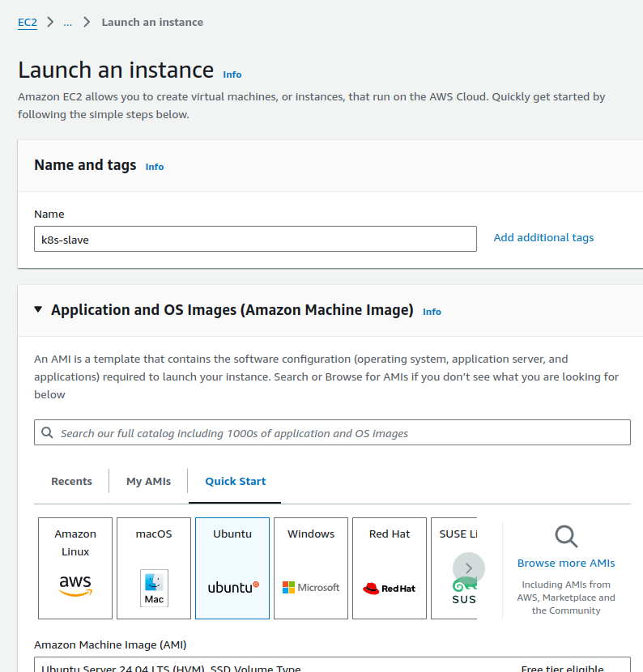
Task: Open the My AMIs tab
Action: pos(148,481)
